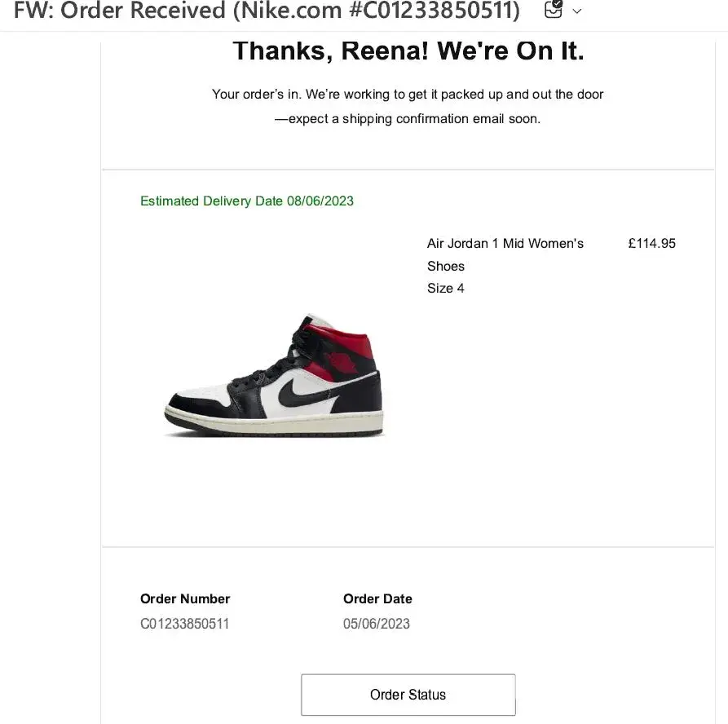Image resolution: width=728 pixels, height=724 pixels.
Task: Click the Order Date label
Action: click(x=377, y=598)
